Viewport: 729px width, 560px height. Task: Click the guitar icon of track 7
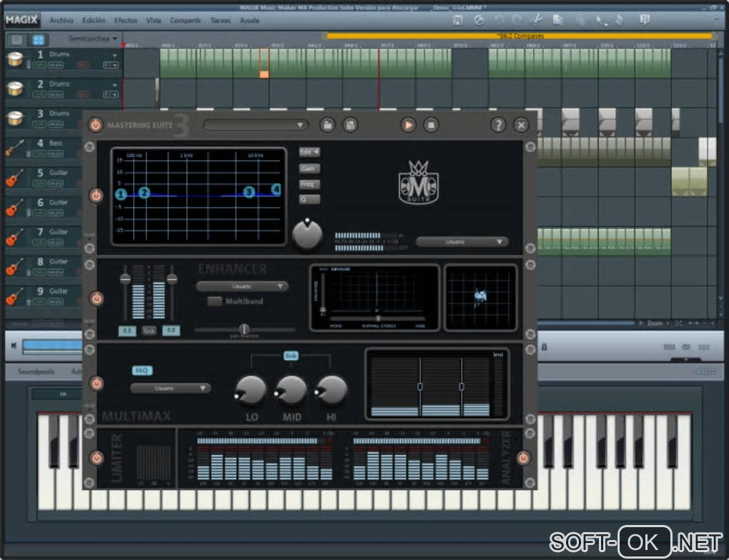[x=15, y=237]
